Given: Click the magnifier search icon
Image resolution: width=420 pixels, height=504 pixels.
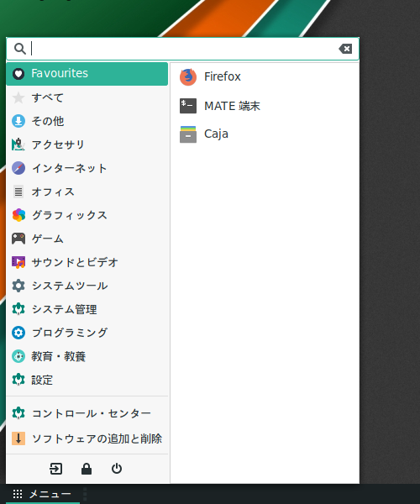Looking at the screenshot, I should point(20,49).
